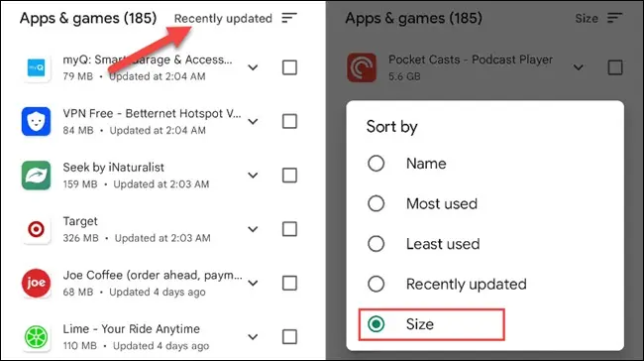Click the VPN Free - Betternet Hotspot title
This screenshot has width=644, height=361.
pos(152,113)
